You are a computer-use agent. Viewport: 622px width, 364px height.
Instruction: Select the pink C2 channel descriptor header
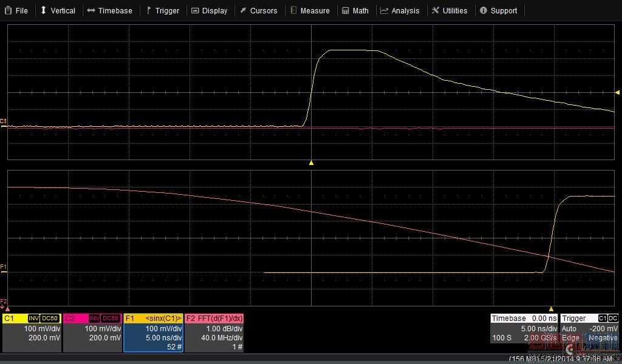point(92,318)
